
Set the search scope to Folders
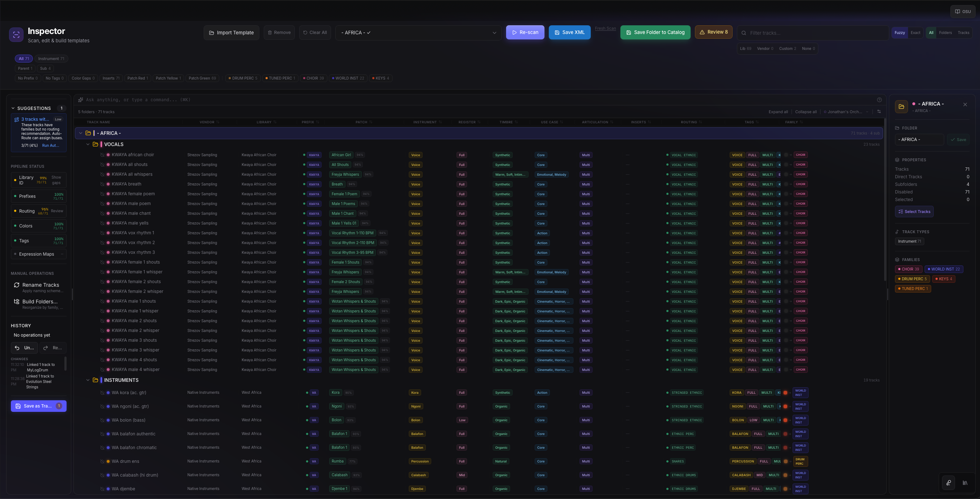click(x=945, y=33)
